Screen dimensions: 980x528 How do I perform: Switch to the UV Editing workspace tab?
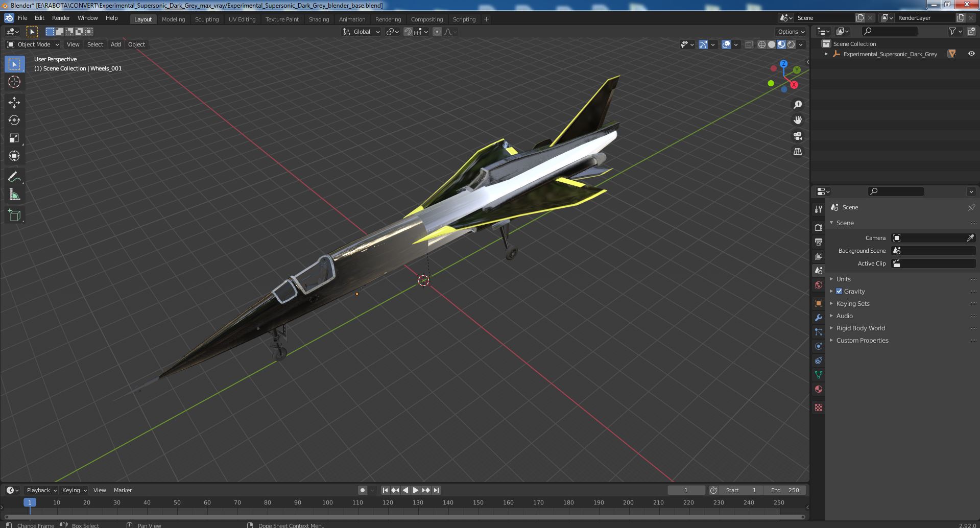click(x=242, y=19)
